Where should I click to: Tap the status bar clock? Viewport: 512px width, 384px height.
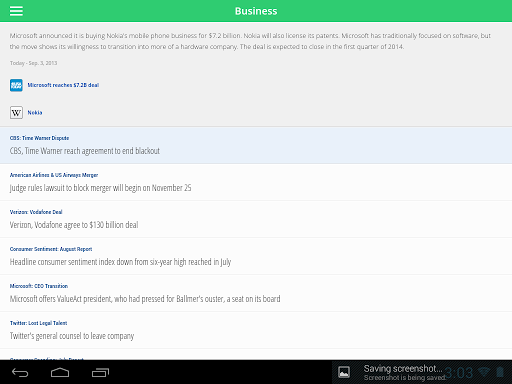coord(459,373)
